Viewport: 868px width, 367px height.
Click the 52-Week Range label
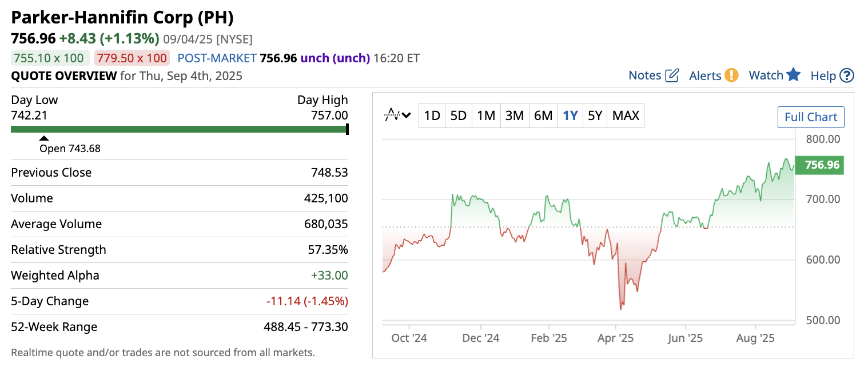pyautogui.click(x=54, y=327)
